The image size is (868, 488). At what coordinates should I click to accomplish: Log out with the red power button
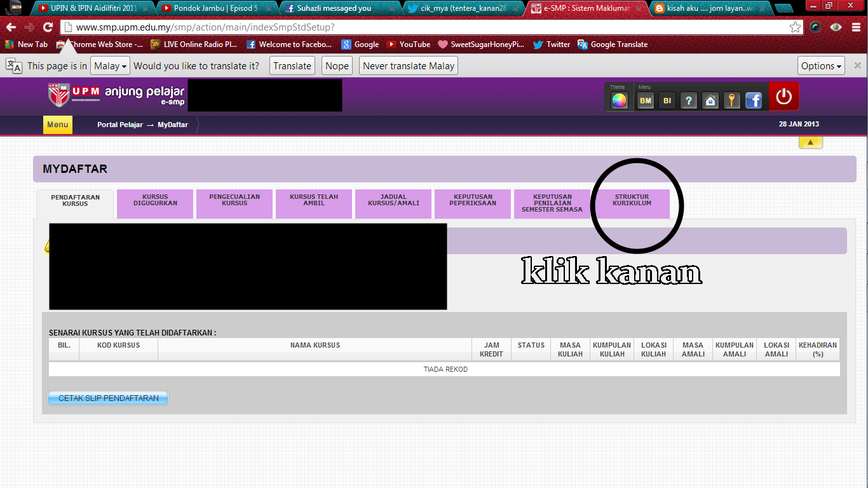(x=783, y=96)
